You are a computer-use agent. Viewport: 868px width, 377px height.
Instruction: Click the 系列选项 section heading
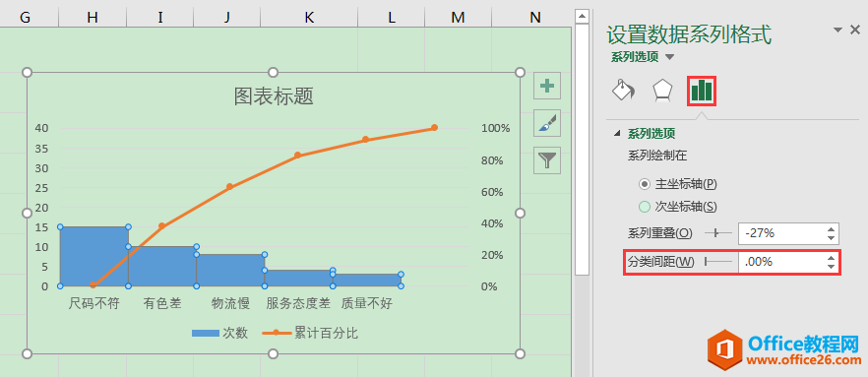[651, 134]
